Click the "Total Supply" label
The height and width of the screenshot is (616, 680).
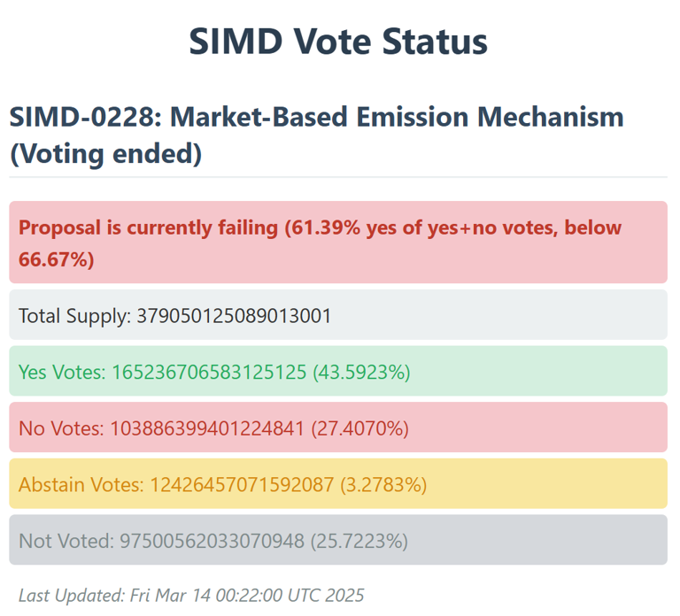[73, 315]
